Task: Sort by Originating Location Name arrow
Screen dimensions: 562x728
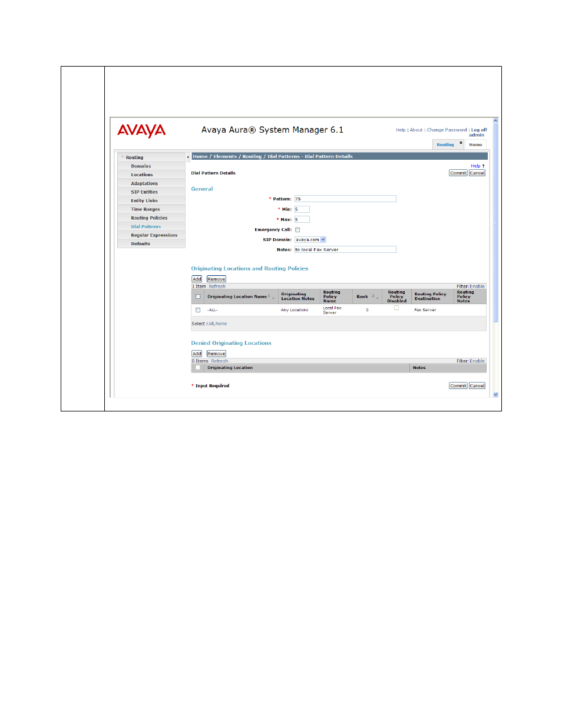Action: (273, 297)
